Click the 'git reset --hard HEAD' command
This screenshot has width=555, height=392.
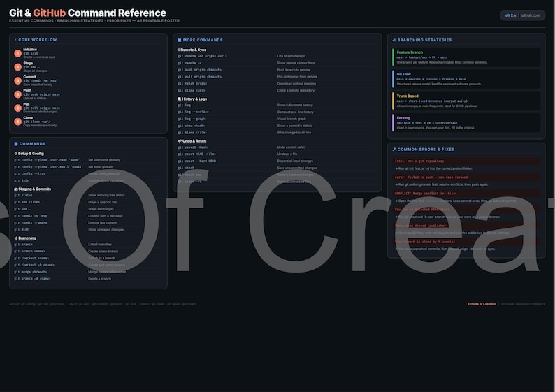[x=197, y=161]
